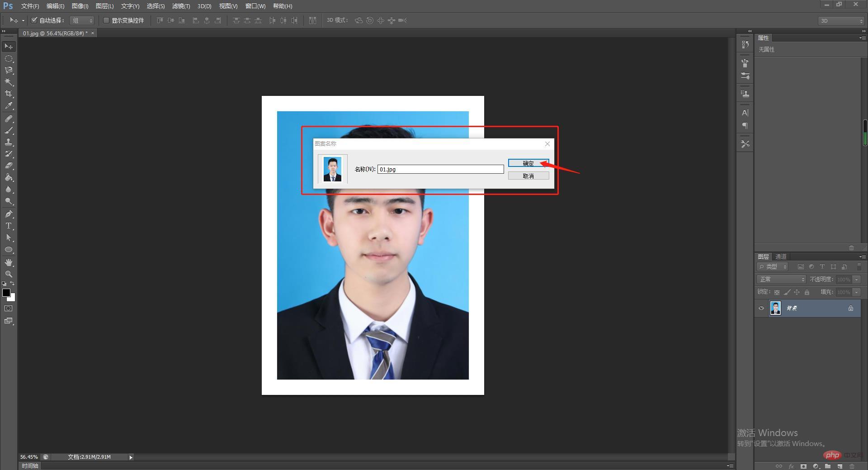Switch to the Channels tab
This screenshot has width=868, height=470.
781,256
